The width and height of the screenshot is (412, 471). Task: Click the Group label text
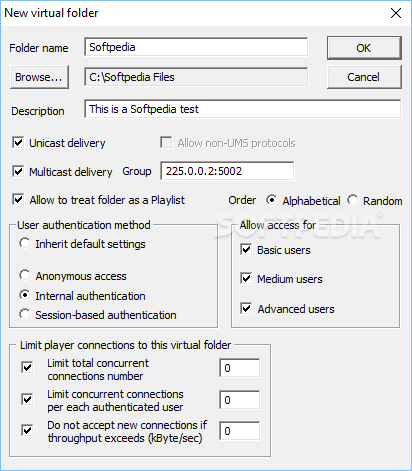[137, 171]
